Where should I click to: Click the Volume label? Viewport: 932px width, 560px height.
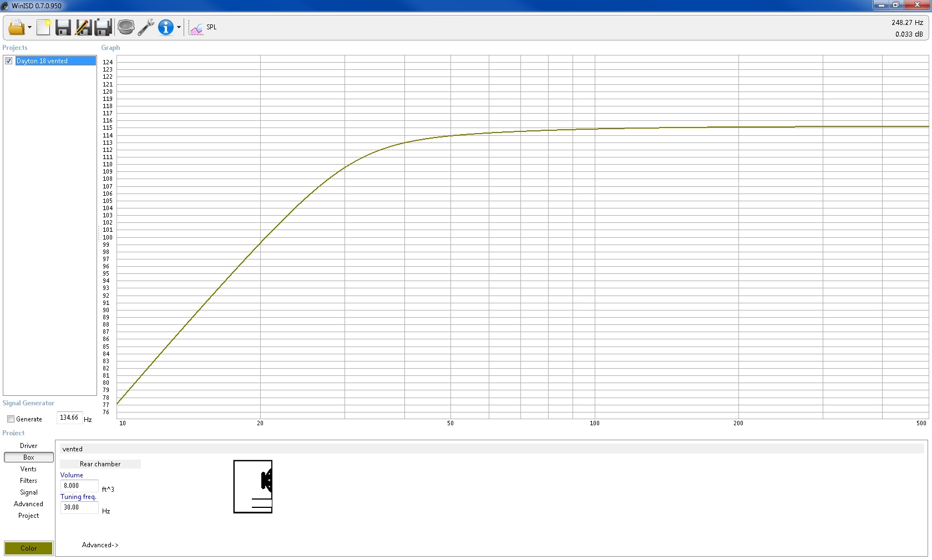[x=72, y=475]
